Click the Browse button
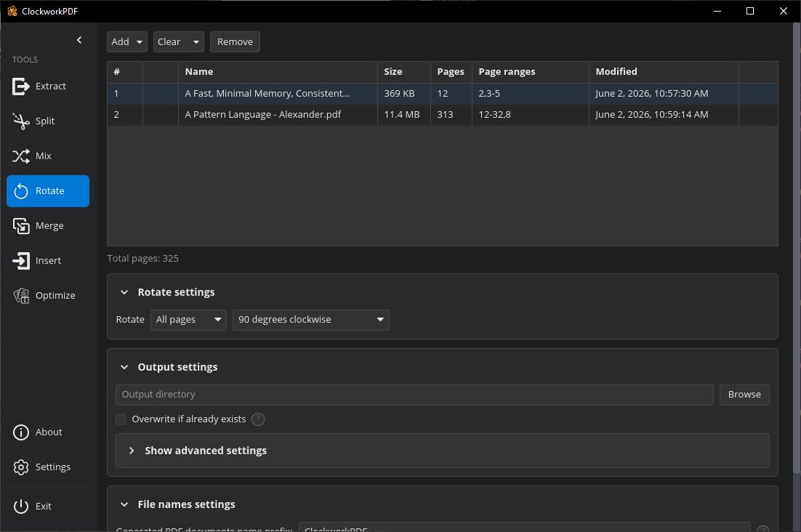 point(744,395)
